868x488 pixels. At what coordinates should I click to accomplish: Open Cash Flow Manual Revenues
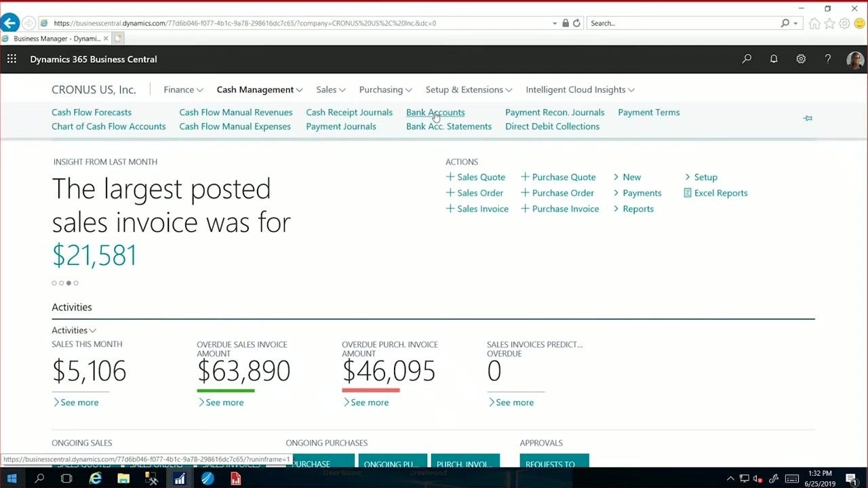236,113
